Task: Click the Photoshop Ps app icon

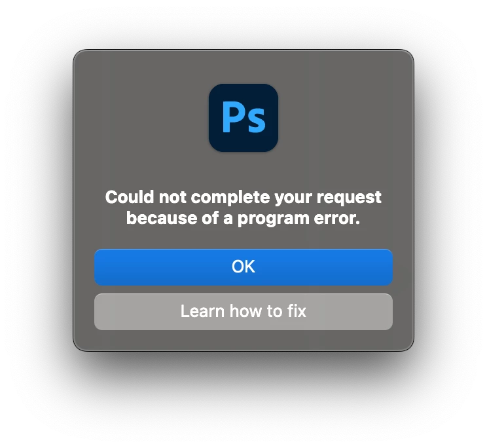Action: [x=243, y=118]
